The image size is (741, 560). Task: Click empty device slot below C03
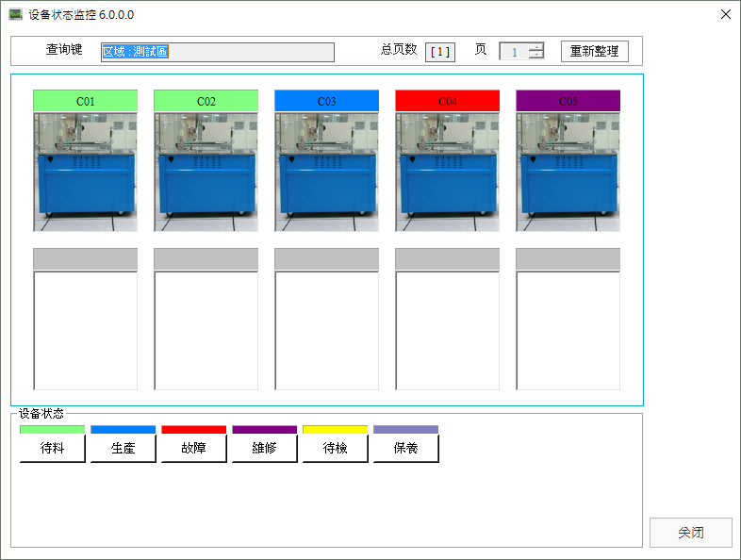[x=326, y=330]
